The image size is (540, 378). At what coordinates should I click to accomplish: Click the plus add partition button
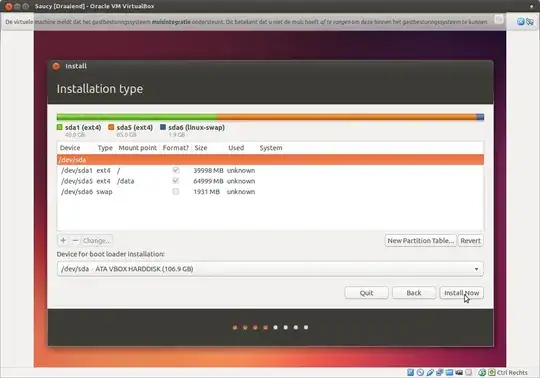coord(63,240)
